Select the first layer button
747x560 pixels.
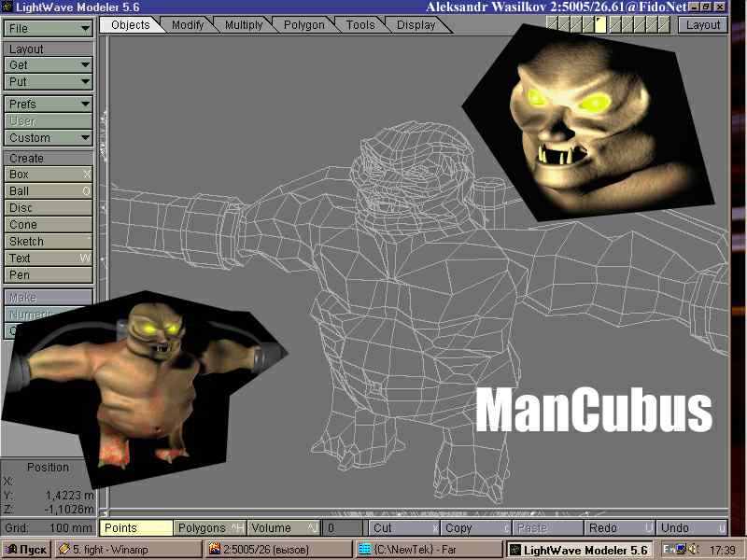click(552, 24)
